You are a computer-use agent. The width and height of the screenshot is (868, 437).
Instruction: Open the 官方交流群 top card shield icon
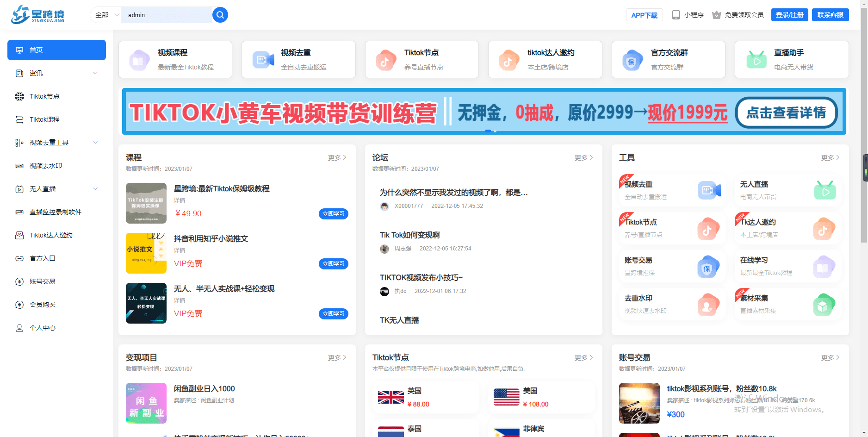[x=632, y=60]
